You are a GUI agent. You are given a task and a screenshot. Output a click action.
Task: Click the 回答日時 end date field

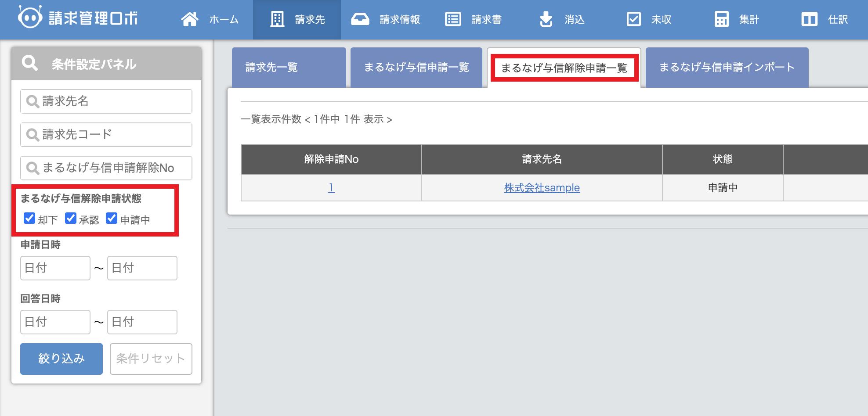click(142, 322)
